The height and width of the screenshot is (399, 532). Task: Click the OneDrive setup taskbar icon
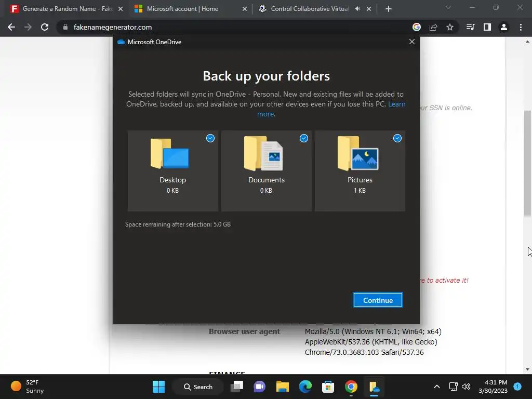coord(374,387)
